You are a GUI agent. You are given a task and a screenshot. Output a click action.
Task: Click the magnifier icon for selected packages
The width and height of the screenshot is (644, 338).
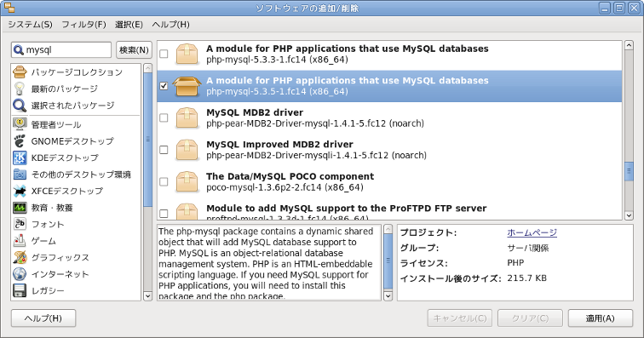20,106
